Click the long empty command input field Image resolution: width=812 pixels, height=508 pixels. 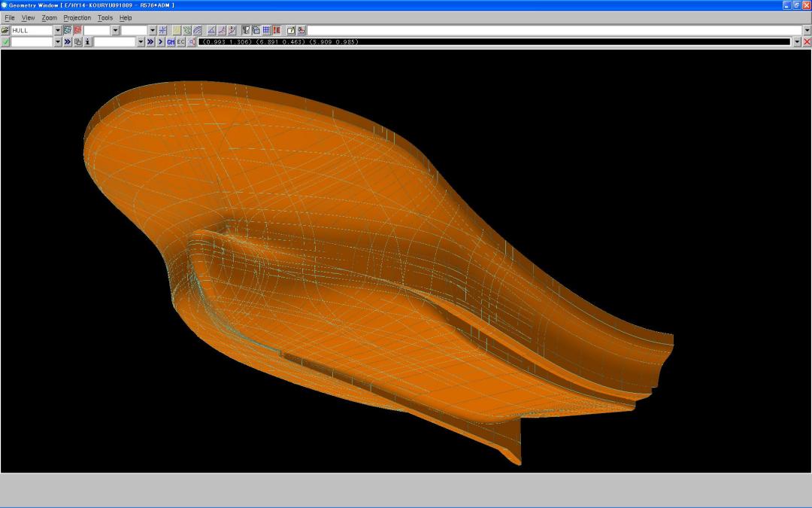pyautogui.click(x=553, y=30)
